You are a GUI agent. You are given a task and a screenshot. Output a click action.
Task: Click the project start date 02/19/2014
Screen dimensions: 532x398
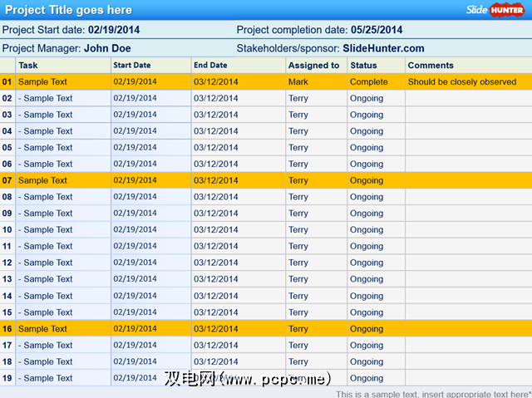(x=114, y=30)
